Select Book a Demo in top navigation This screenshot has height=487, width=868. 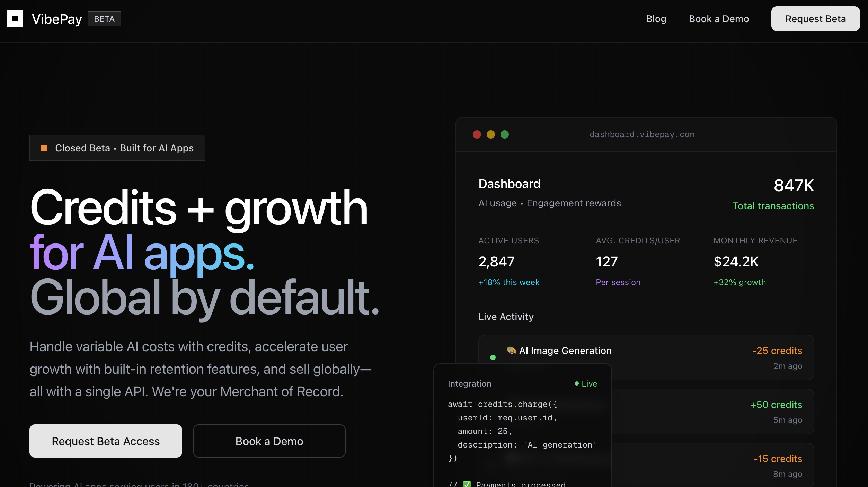coord(719,19)
